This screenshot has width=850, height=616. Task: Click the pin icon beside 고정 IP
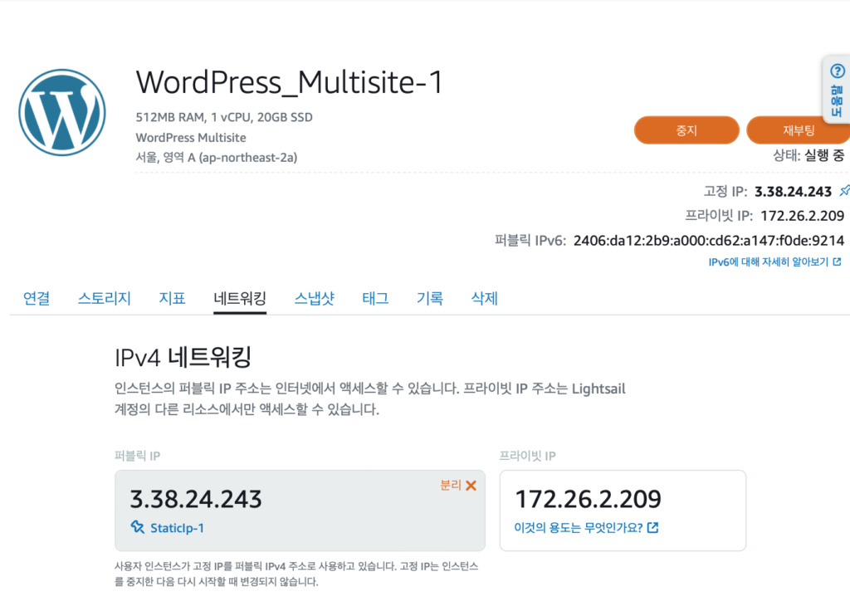(x=844, y=191)
